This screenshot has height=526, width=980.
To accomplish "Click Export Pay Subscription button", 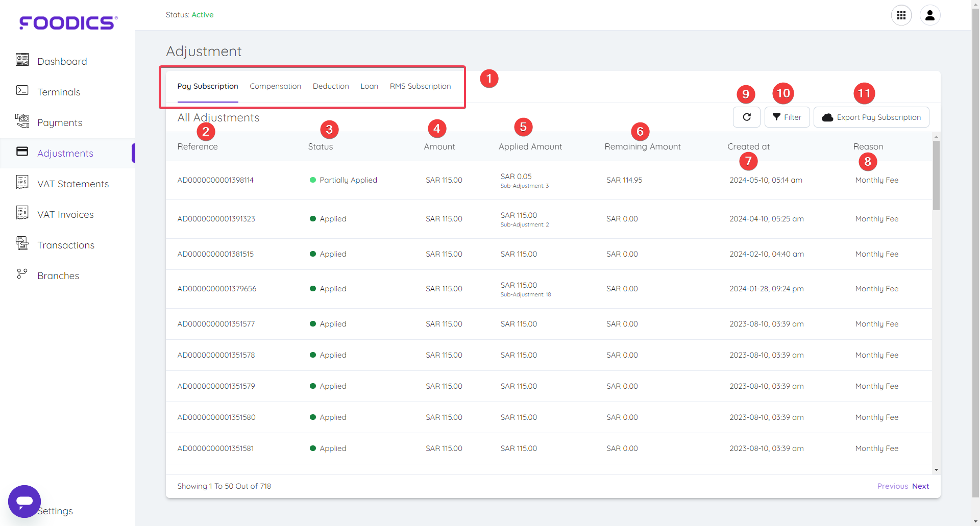I will click(x=871, y=117).
